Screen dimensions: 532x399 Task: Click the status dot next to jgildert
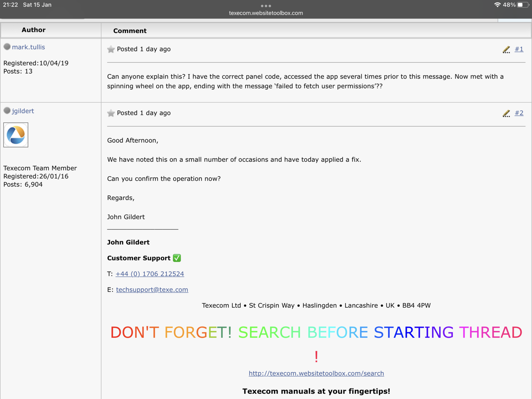click(x=7, y=111)
